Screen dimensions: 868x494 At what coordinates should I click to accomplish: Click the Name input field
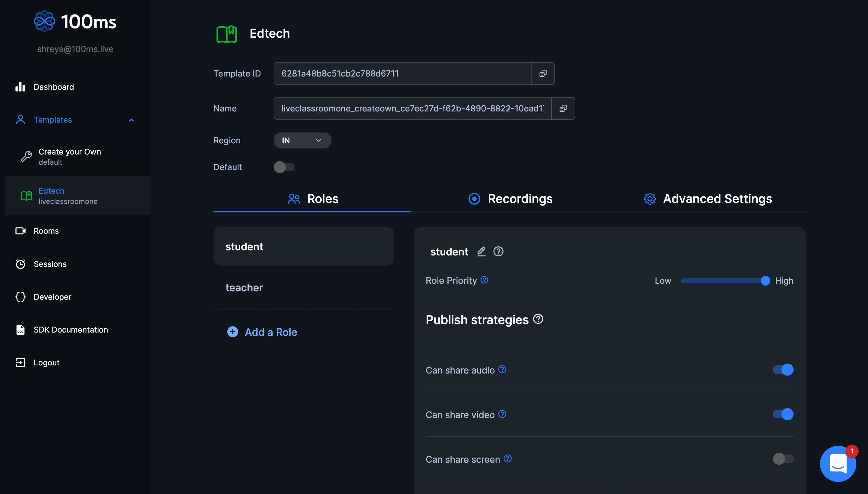click(413, 108)
